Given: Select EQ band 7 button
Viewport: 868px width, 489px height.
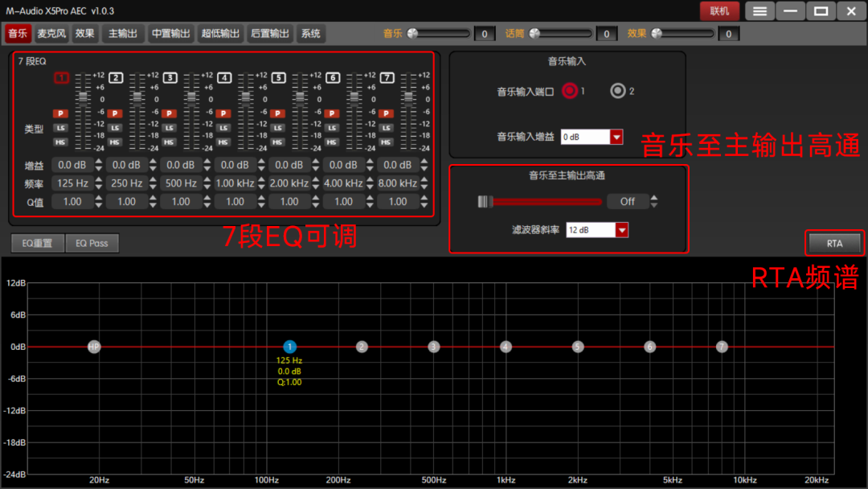Looking at the screenshot, I should point(387,77).
